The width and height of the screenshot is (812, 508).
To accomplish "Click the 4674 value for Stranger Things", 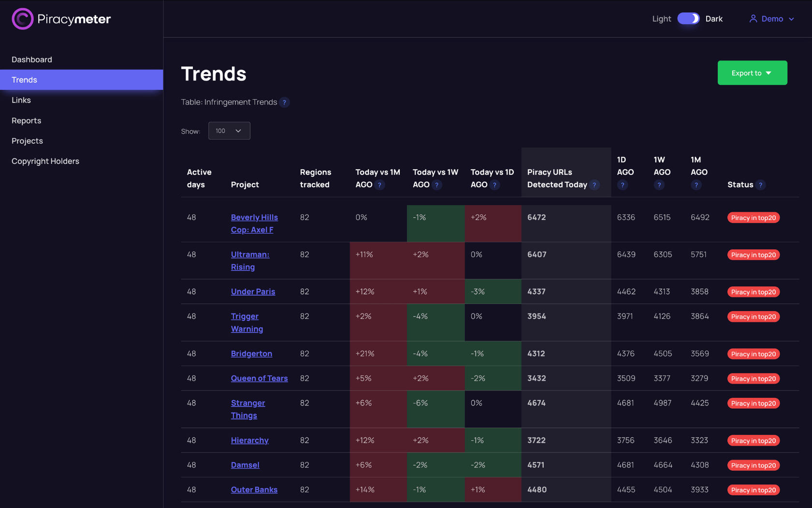I will point(536,403).
